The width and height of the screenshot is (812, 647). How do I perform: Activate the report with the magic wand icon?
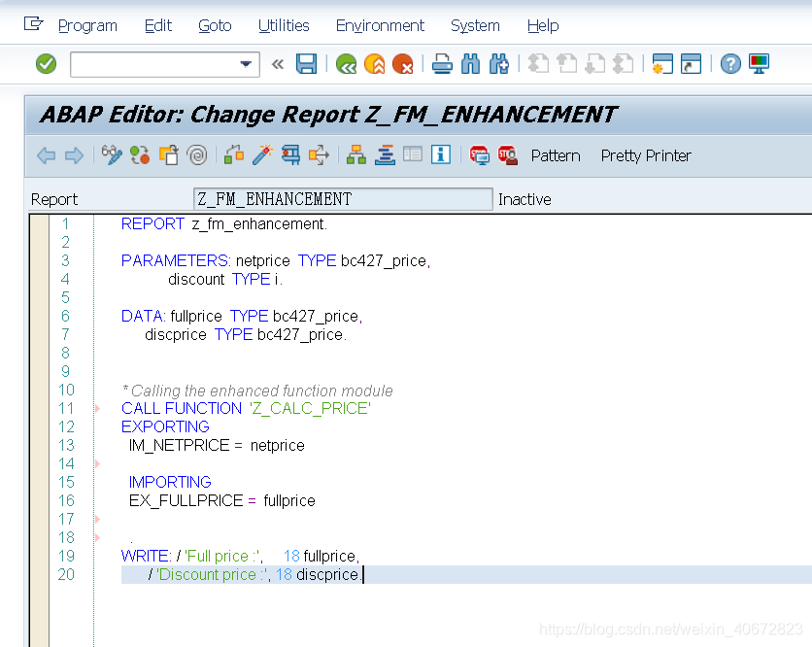(262, 155)
